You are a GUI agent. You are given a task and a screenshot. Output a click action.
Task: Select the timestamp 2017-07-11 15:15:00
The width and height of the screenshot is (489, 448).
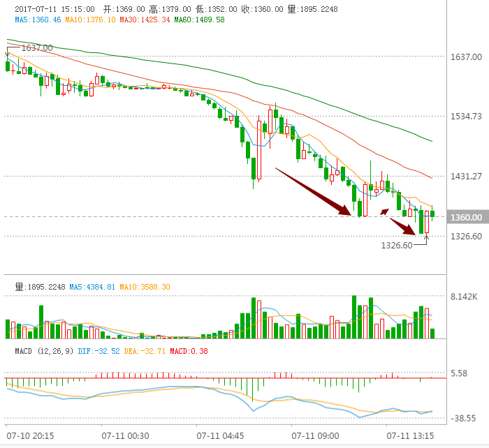point(54,9)
